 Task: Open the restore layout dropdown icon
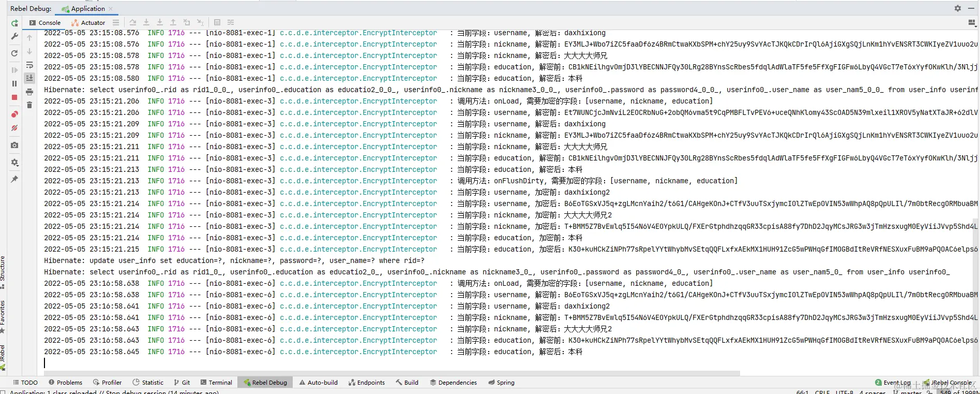(x=972, y=23)
